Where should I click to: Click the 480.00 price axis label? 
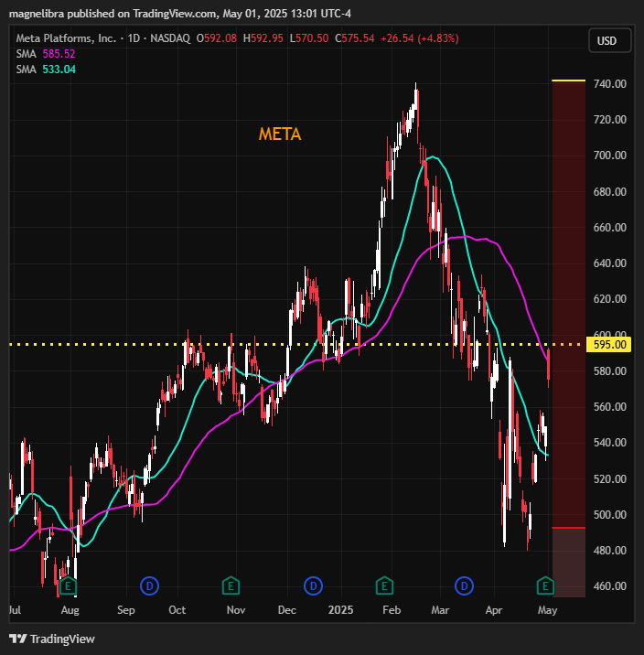point(610,551)
